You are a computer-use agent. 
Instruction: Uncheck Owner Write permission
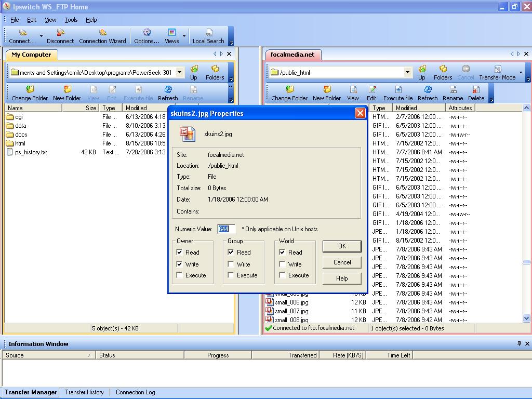tap(179, 264)
